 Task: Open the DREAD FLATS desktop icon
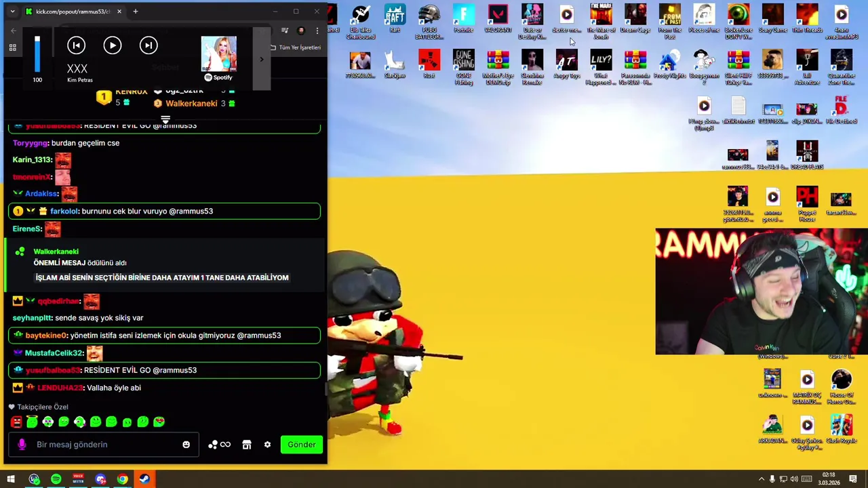(x=807, y=155)
